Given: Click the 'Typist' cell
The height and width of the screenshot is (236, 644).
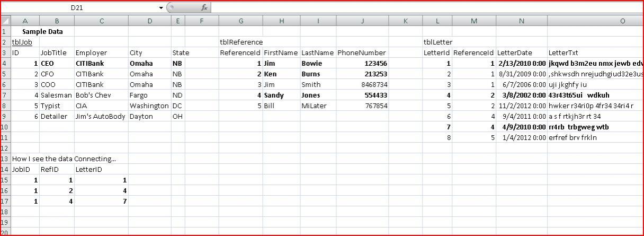Looking at the screenshot, I should click(57, 106).
